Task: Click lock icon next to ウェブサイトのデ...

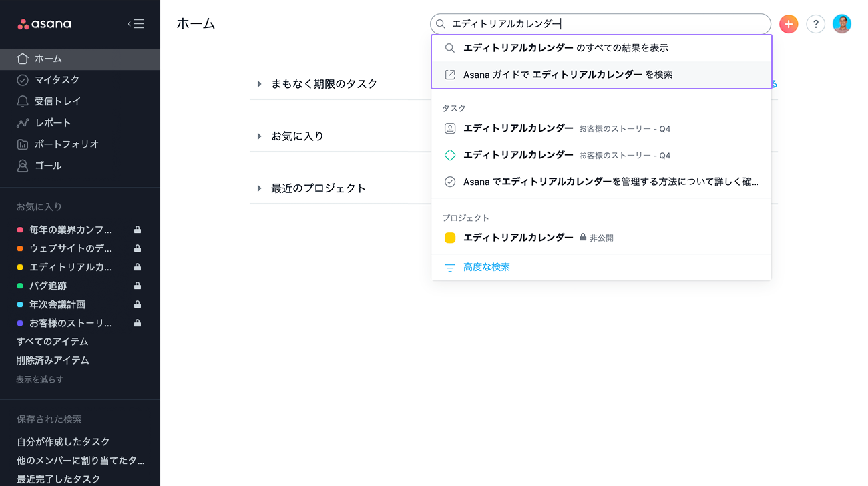Action: 138,248
